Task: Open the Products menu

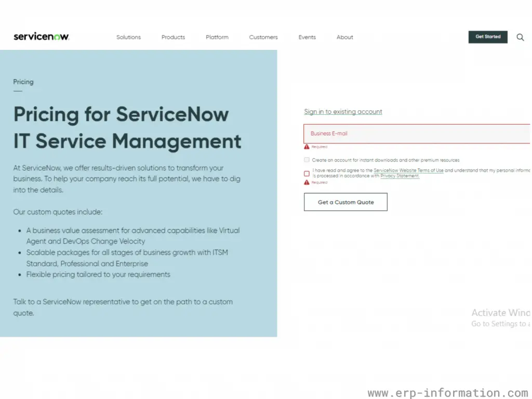Action: point(173,37)
